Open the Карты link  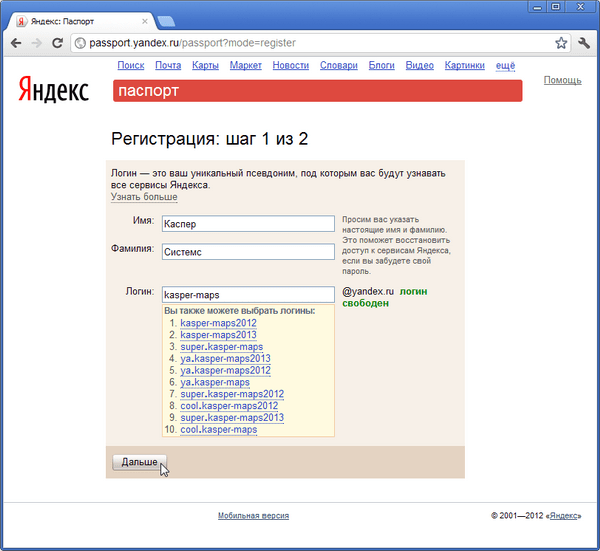click(x=205, y=65)
